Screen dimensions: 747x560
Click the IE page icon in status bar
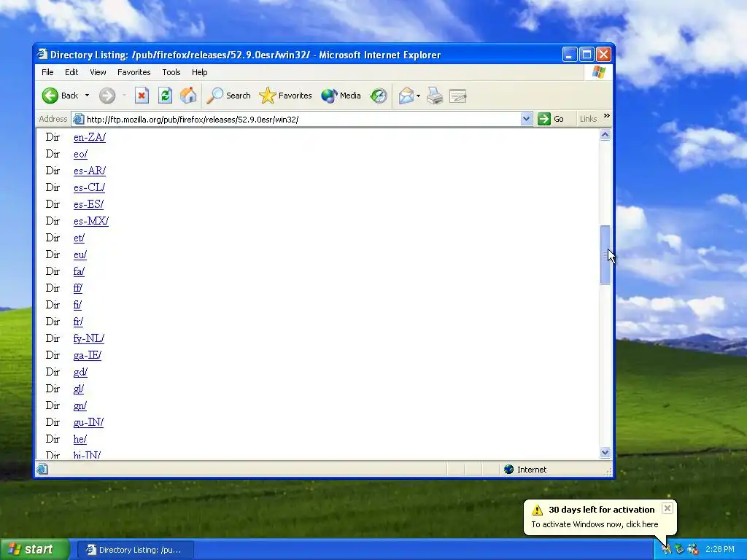pyautogui.click(x=42, y=470)
